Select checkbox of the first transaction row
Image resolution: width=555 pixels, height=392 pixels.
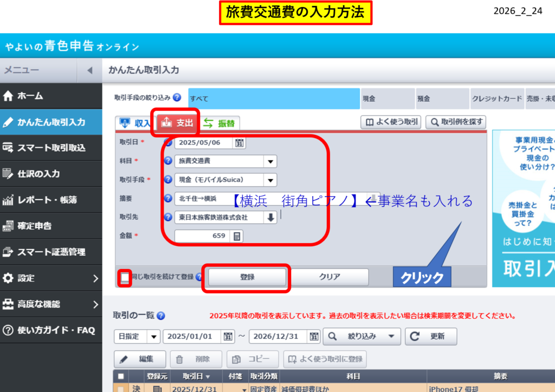point(120,388)
